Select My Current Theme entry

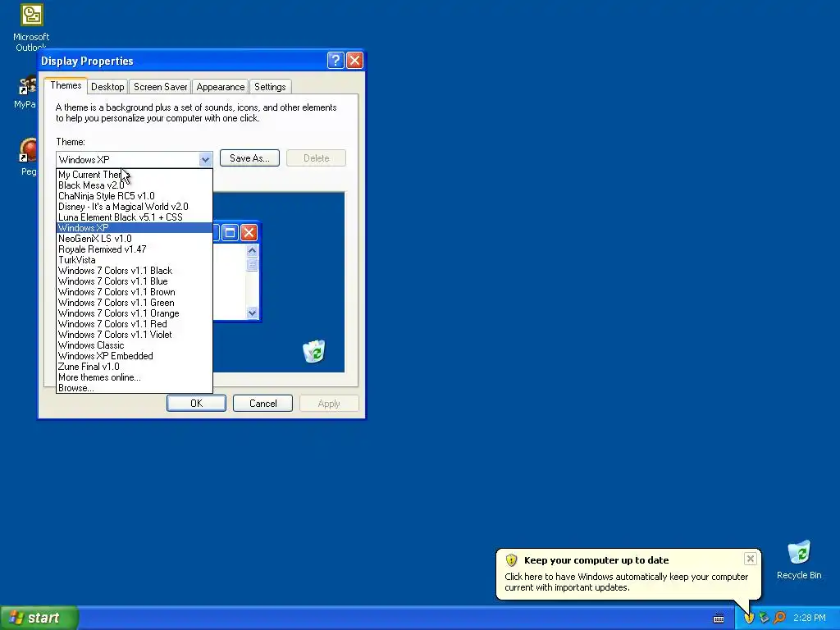coord(134,175)
